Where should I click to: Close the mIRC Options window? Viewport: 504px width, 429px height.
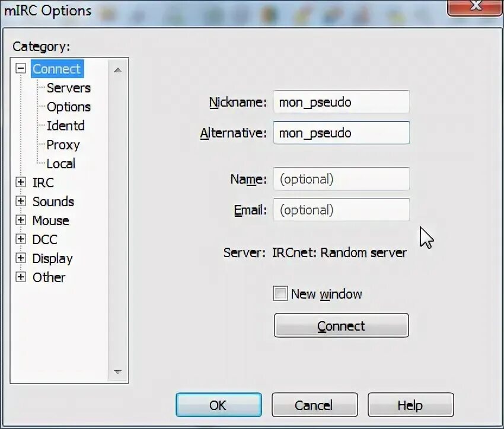pyautogui.click(x=476, y=7)
